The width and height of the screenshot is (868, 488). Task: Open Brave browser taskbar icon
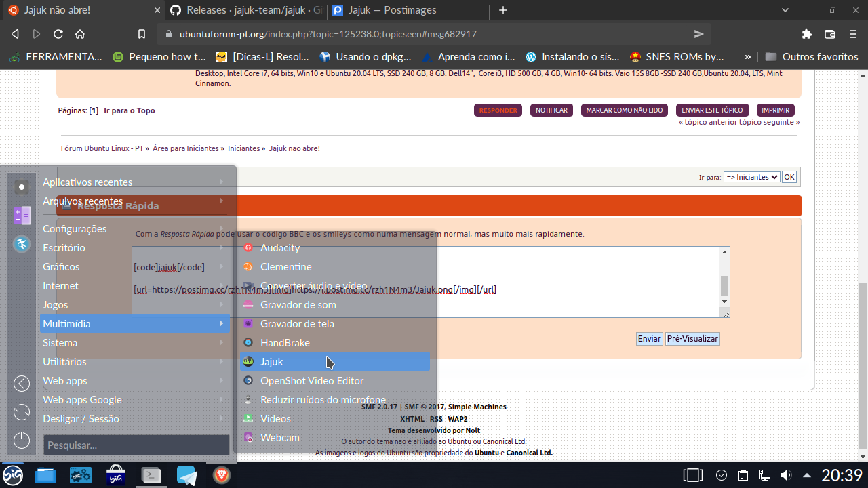(x=222, y=476)
